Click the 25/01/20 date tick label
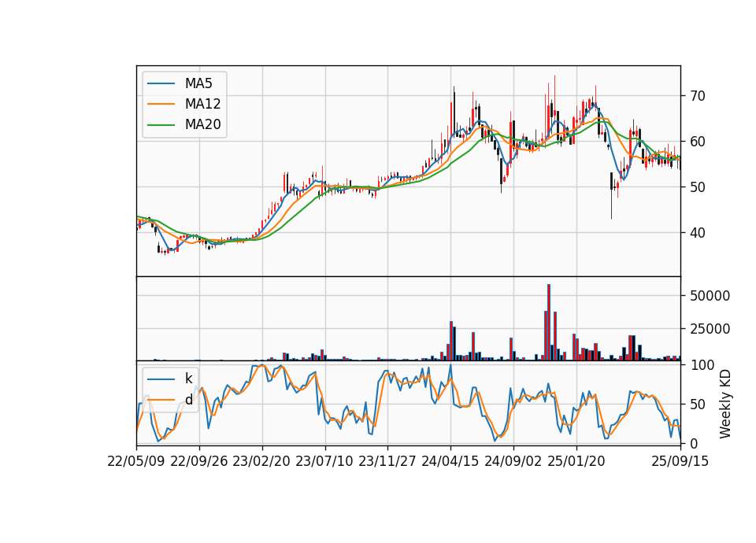This screenshot has height=543, width=756. click(576, 461)
